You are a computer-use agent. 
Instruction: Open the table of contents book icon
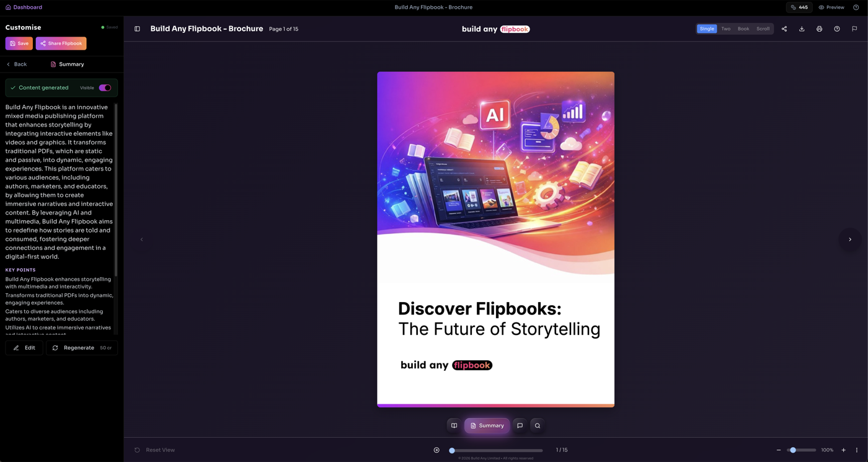click(x=454, y=426)
